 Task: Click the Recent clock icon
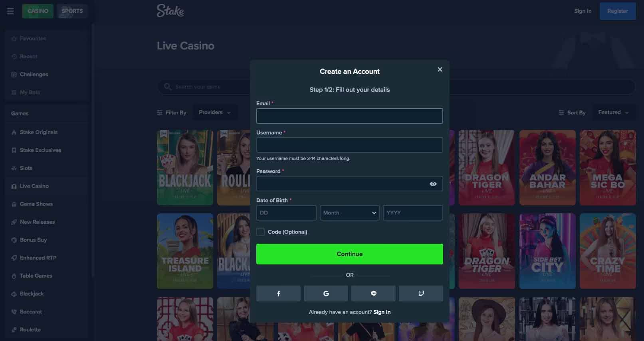[x=14, y=57]
